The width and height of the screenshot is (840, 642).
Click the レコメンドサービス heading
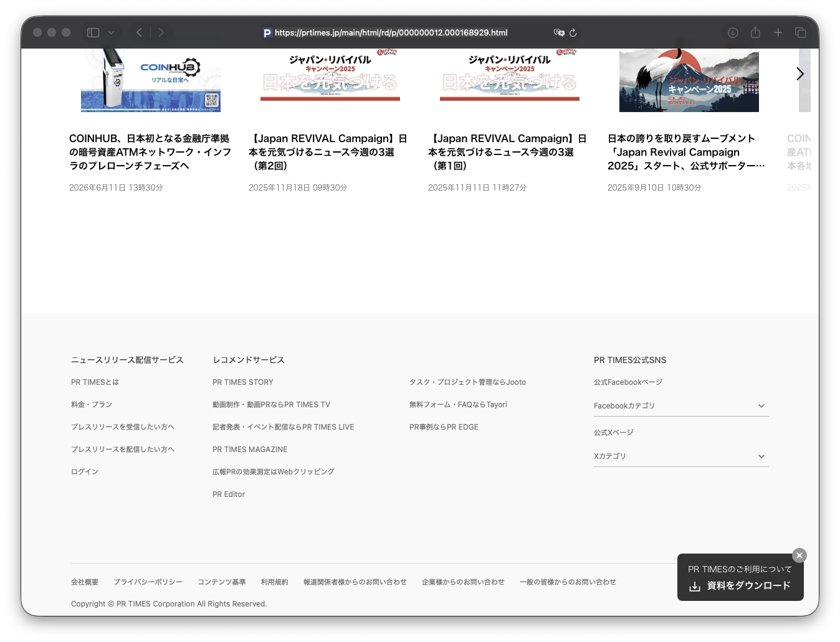pyautogui.click(x=249, y=360)
